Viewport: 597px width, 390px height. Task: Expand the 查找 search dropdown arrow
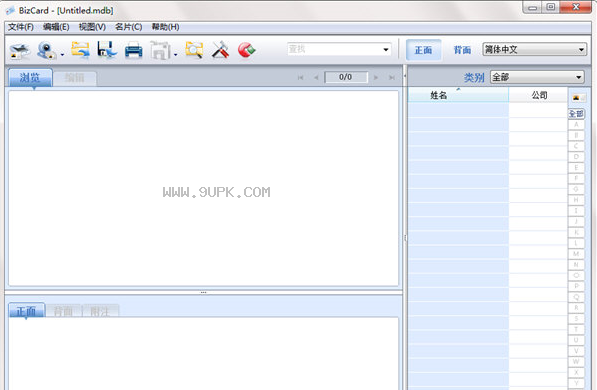tap(386, 50)
